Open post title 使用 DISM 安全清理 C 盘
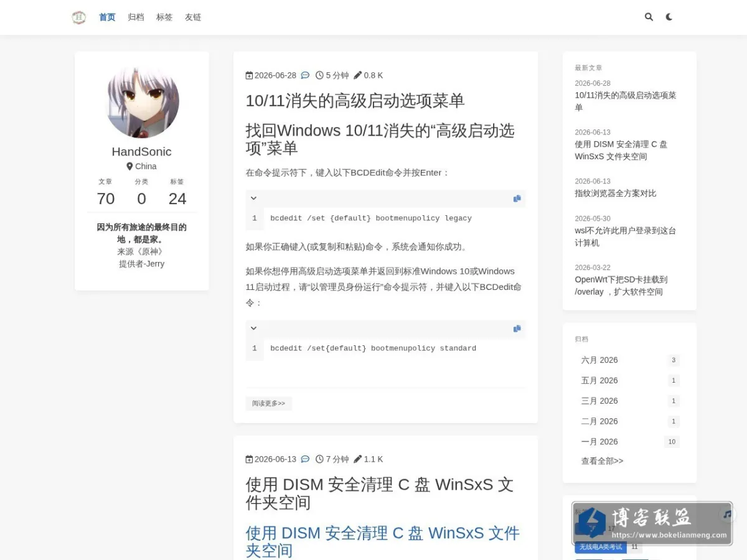Image resolution: width=747 pixels, height=560 pixels. (x=380, y=493)
